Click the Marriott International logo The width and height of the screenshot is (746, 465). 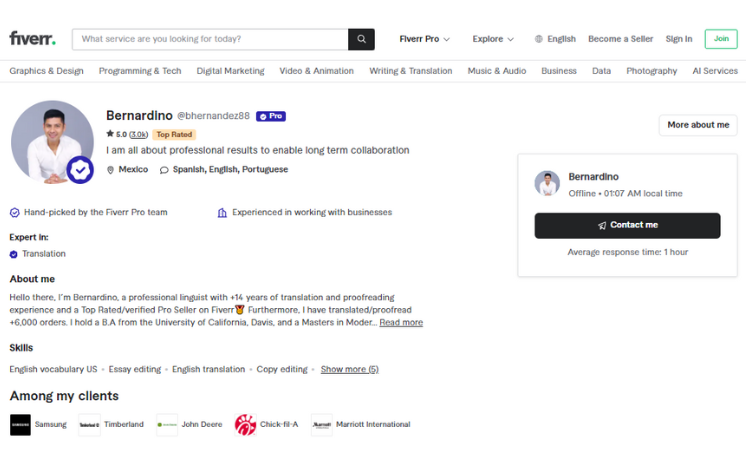click(x=321, y=424)
